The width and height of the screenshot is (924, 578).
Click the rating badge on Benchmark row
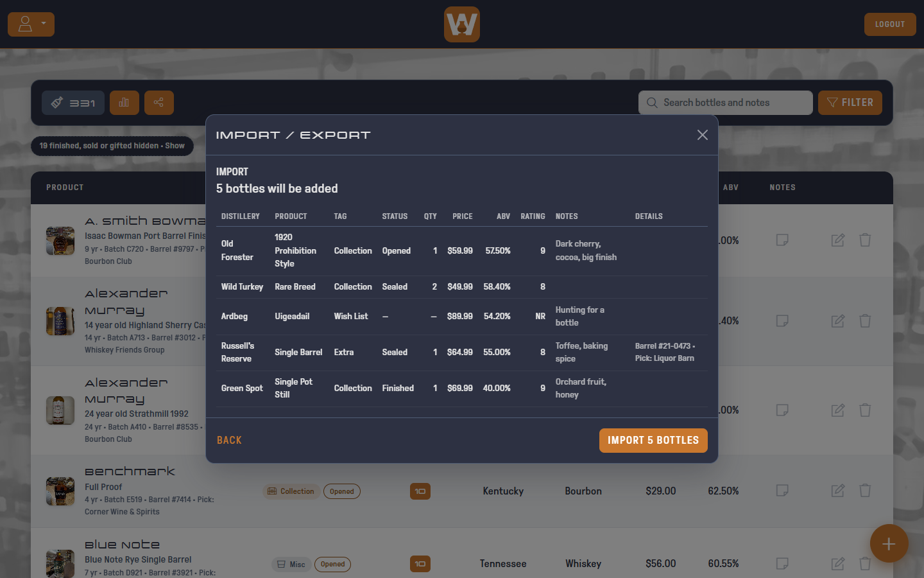pyautogui.click(x=420, y=492)
